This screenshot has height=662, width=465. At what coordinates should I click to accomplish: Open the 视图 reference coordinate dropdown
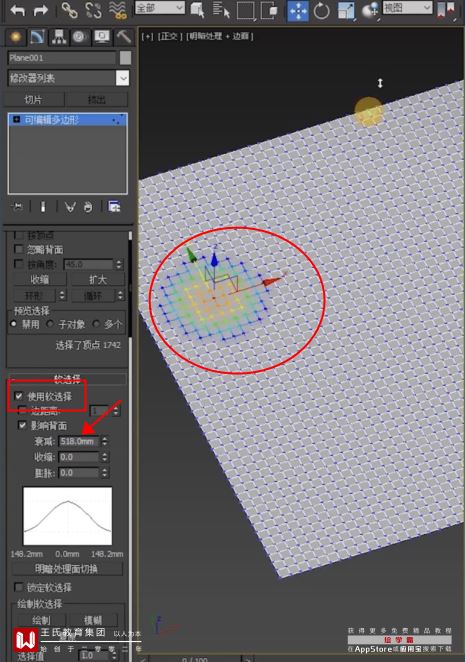point(407,7)
